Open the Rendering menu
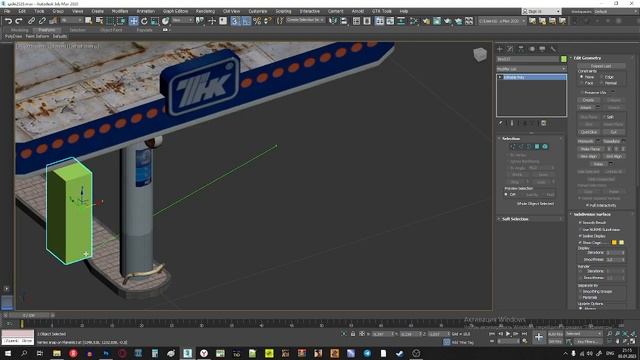 [x=205, y=11]
